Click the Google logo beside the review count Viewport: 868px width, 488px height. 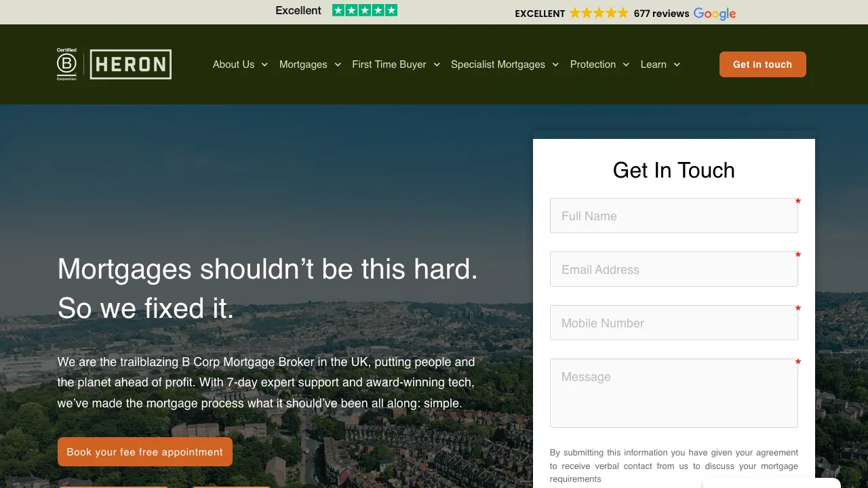715,14
